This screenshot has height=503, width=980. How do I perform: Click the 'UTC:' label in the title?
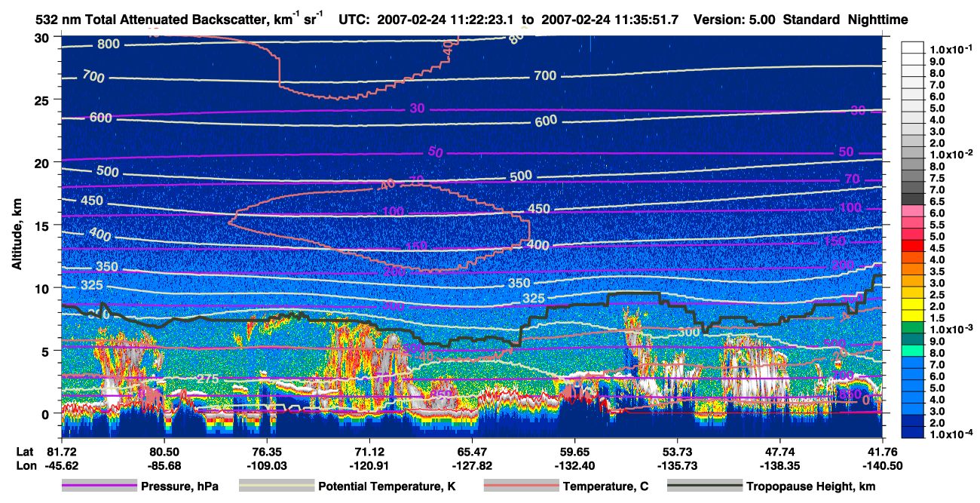354,20
